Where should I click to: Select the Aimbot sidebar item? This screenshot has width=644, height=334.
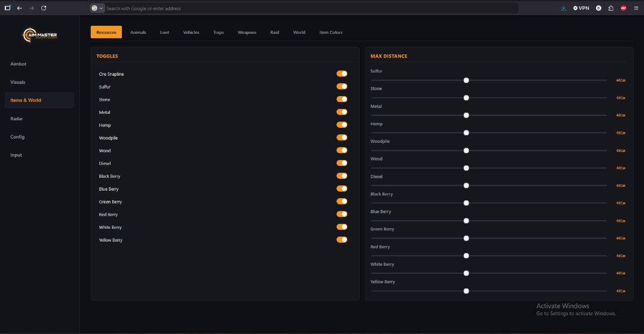pyautogui.click(x=18, y=64)
